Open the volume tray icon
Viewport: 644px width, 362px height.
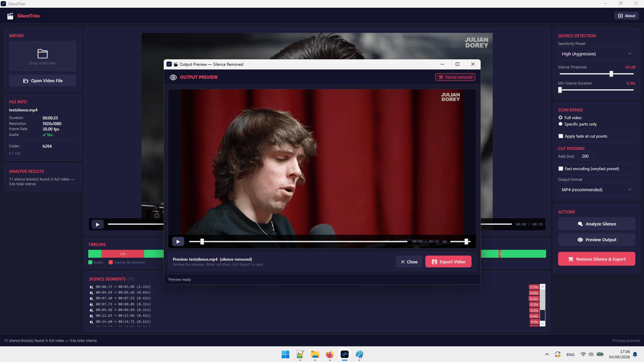pos(591,354)
